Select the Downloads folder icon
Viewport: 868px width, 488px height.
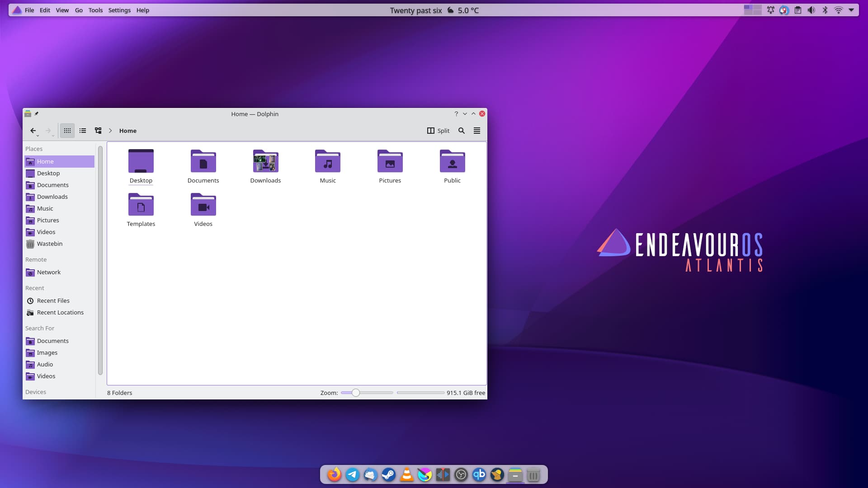(x=266, y=161)
